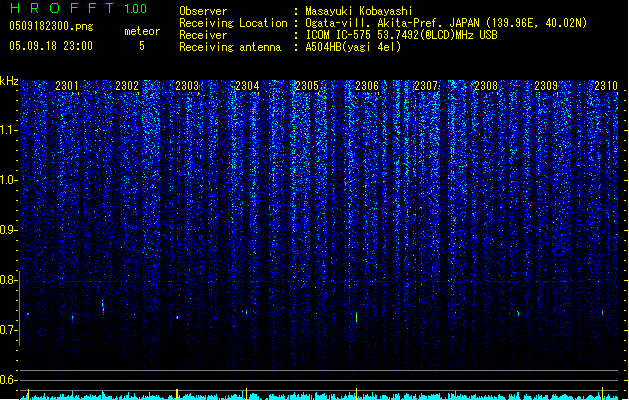Click the 1.1 kHz axis label
The height and width of the screenshot is (400, 629).
click(9, 130)
